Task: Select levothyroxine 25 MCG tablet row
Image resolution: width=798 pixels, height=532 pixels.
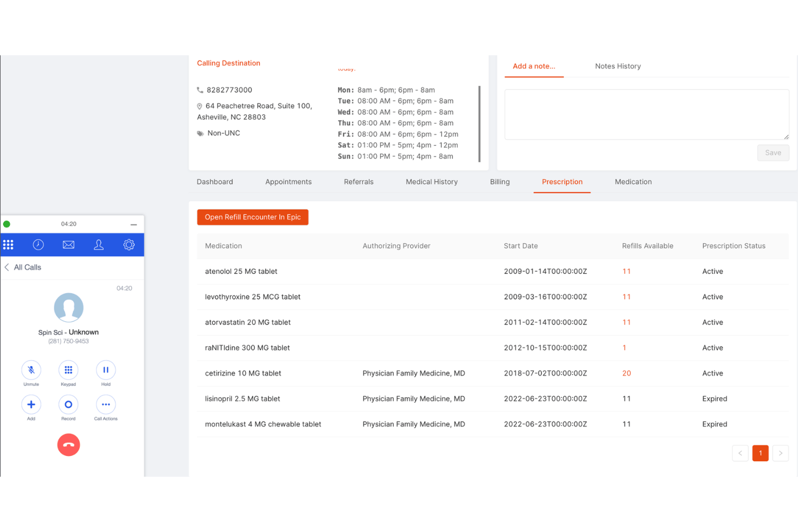Action: [493, 297]
